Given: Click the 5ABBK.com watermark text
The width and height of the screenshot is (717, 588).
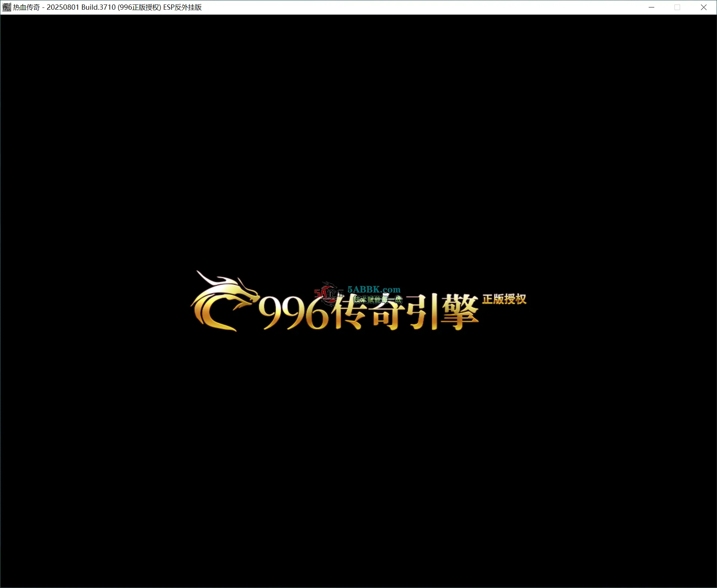Looking at the screenshot, I should [x=374, y=290].
